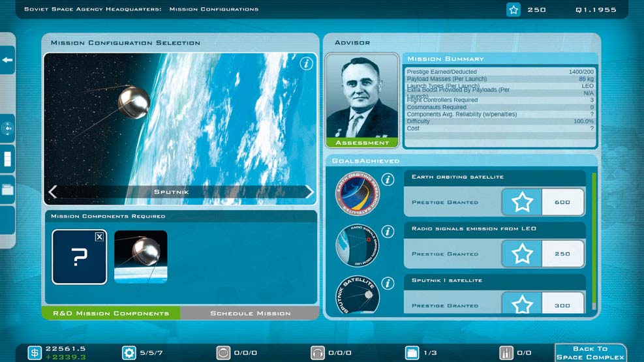Click the advisor portrait

pos(362,96)
